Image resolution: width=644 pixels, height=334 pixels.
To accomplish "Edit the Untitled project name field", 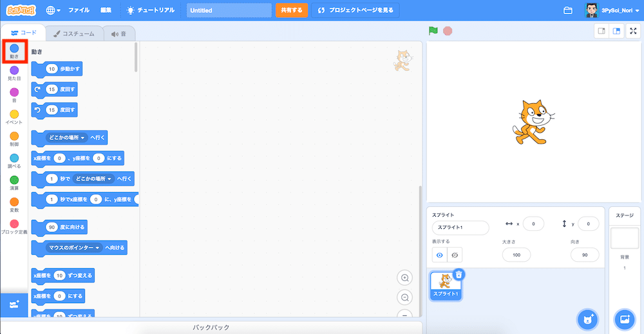I will (x=229, y=10).
